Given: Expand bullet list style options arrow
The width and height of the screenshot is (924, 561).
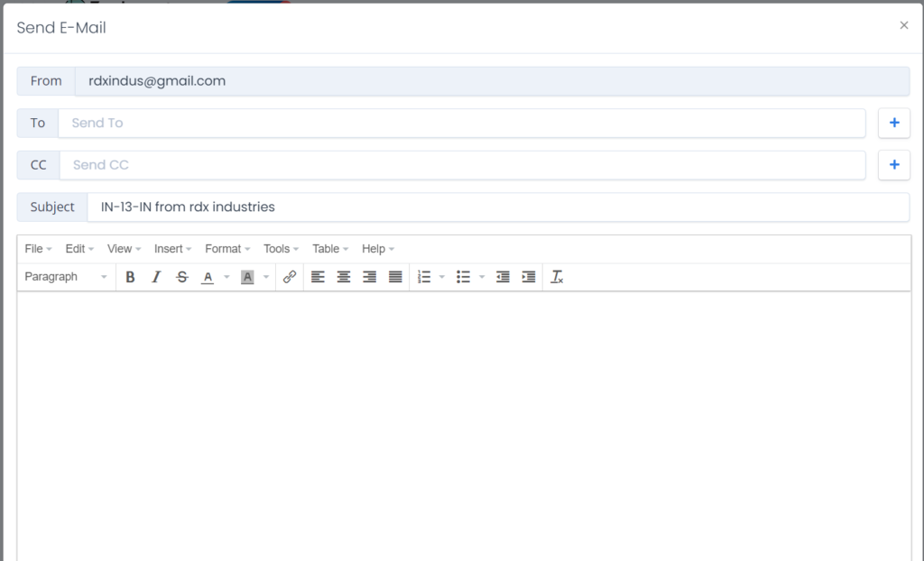Looking at the screenshot, I should pos(482,277).
